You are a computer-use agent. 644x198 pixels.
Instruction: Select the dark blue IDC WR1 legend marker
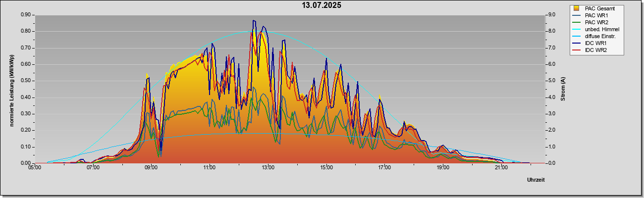point(576,43)
